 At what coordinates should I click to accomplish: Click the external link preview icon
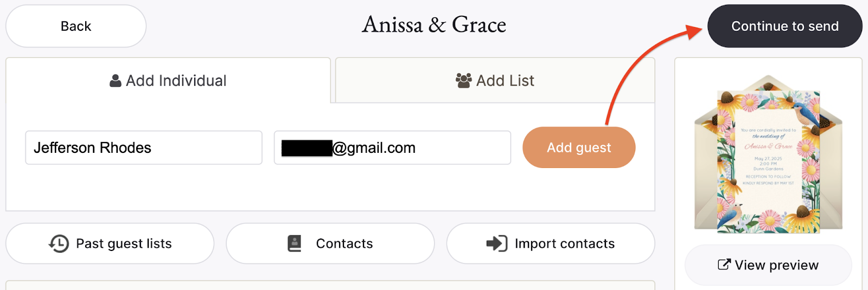724,265
